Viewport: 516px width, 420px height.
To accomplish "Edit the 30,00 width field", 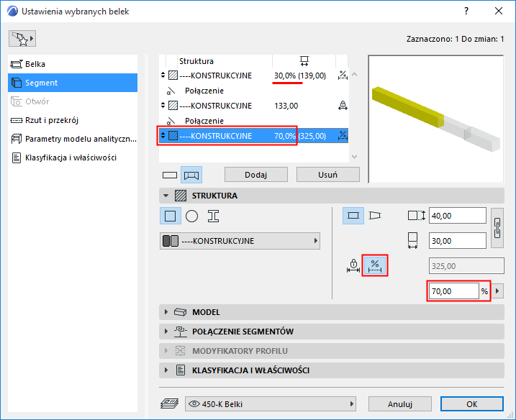I will [458, 241].
